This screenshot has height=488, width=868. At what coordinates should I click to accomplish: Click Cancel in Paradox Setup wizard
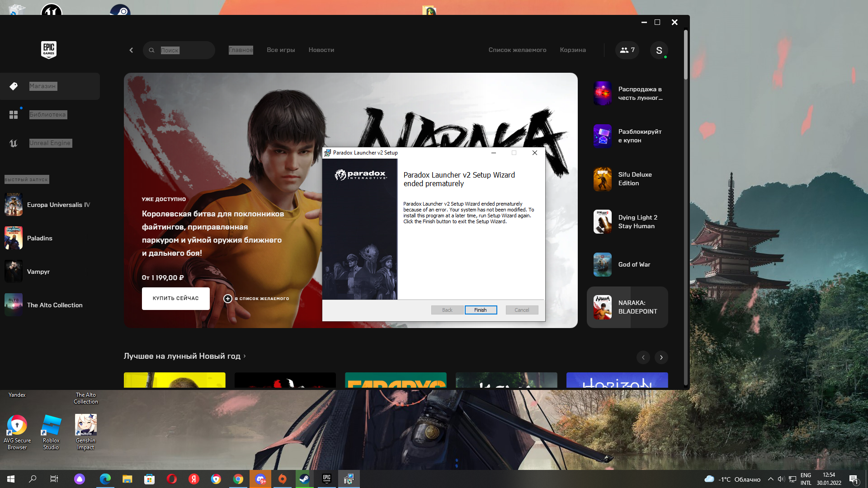coord(522,310)
